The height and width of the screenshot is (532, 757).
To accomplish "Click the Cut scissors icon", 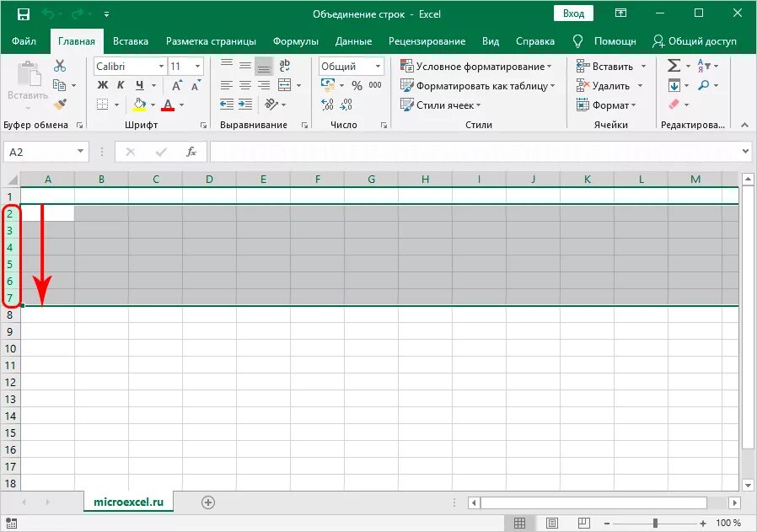I will click(x=60, y=66).
